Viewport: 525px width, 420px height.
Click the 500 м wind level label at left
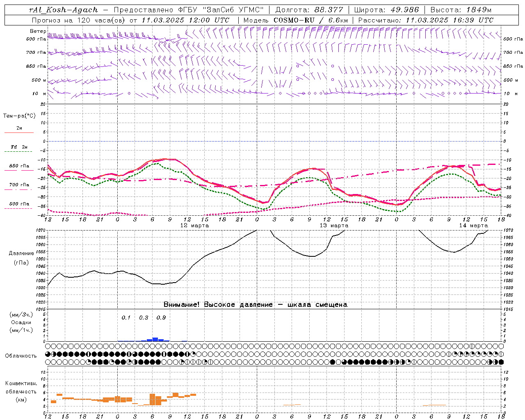pyautogui.click(x=39, y=80)
